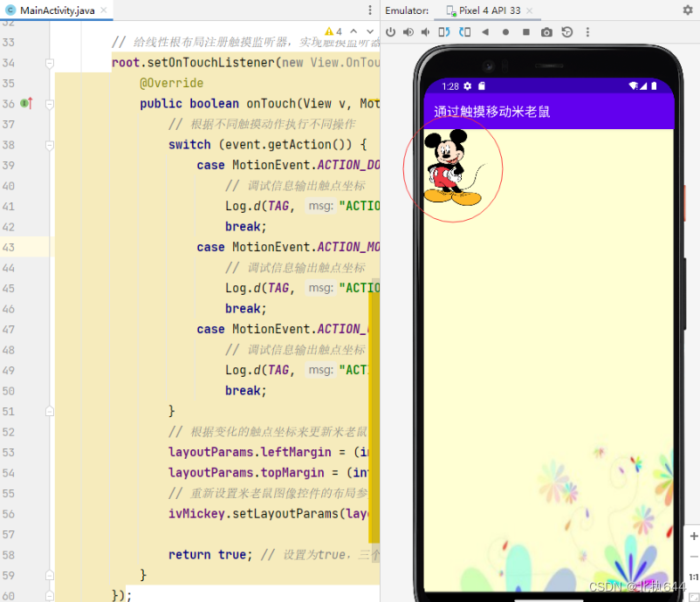This screenshot has width=700, height=602.
Task: Take emulator screenshot with camera icon
Action: point(546,32)
